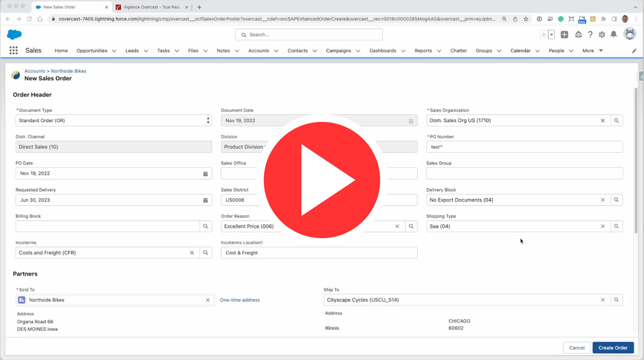
Task: Click the Sales District US0006 field
Action: coord(319,200)
